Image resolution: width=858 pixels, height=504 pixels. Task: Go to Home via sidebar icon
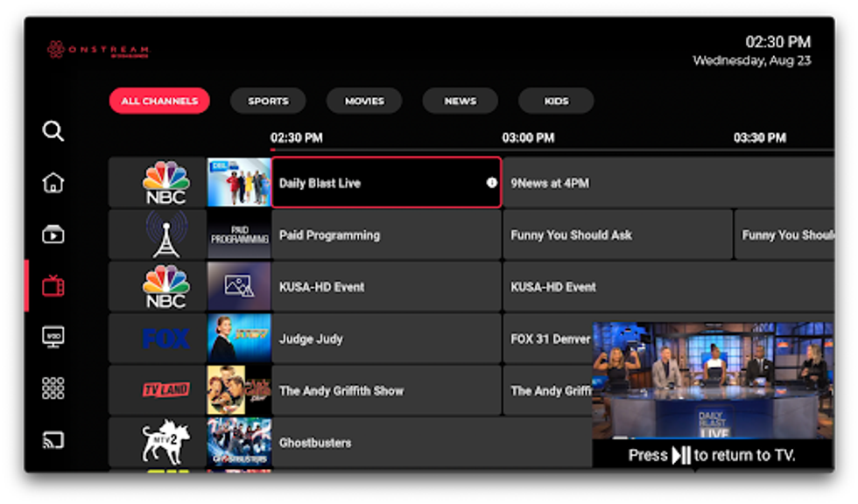pos(53,183)
